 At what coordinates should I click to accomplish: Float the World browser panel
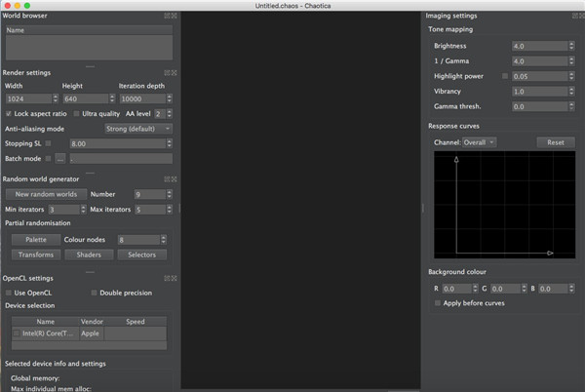pyautogui.click(x=167, y=16)
